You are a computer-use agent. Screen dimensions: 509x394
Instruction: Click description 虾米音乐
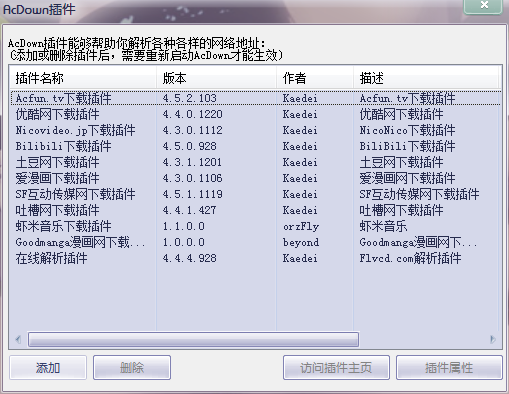tap(383, 226)
